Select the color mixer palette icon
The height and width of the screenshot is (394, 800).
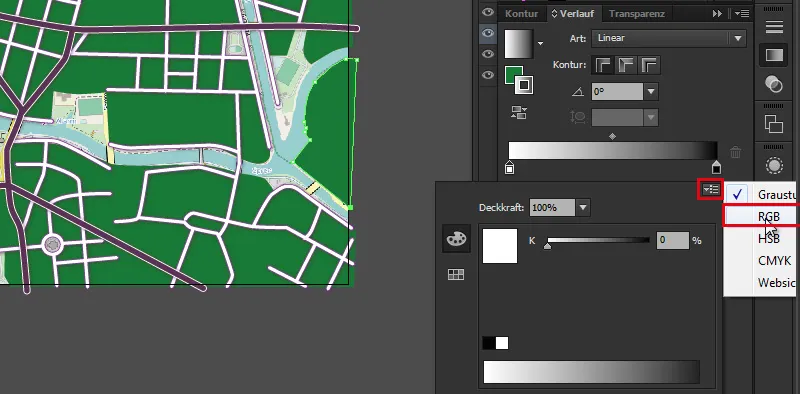456,239
